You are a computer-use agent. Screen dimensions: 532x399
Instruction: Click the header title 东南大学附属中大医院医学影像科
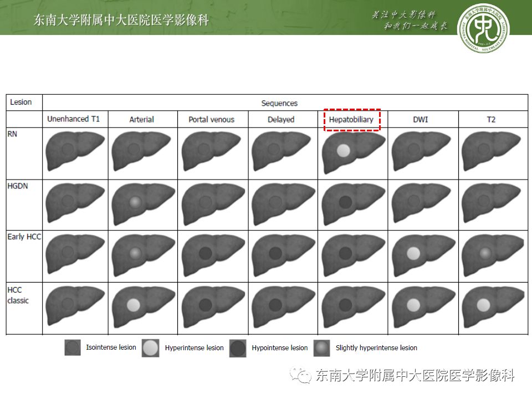tap(121, 20)
